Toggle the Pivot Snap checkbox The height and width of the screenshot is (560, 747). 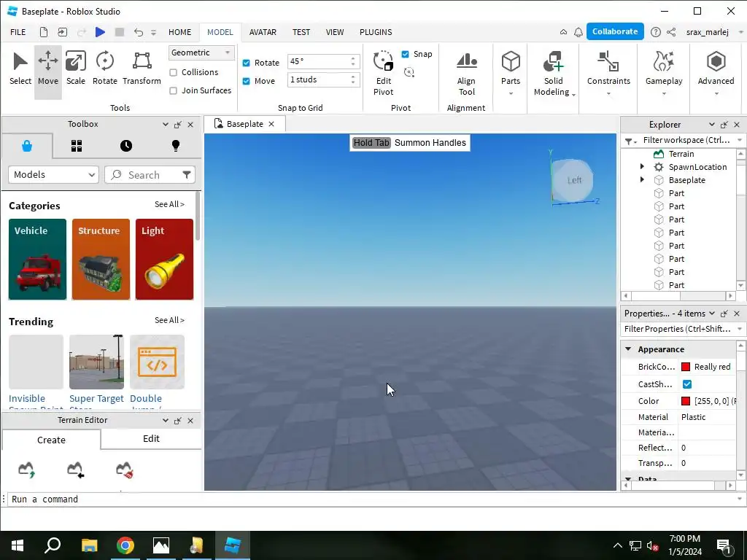tap(406, 54)
